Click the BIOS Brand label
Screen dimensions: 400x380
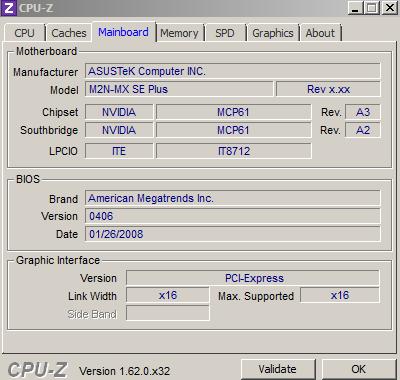coord(64,199)
